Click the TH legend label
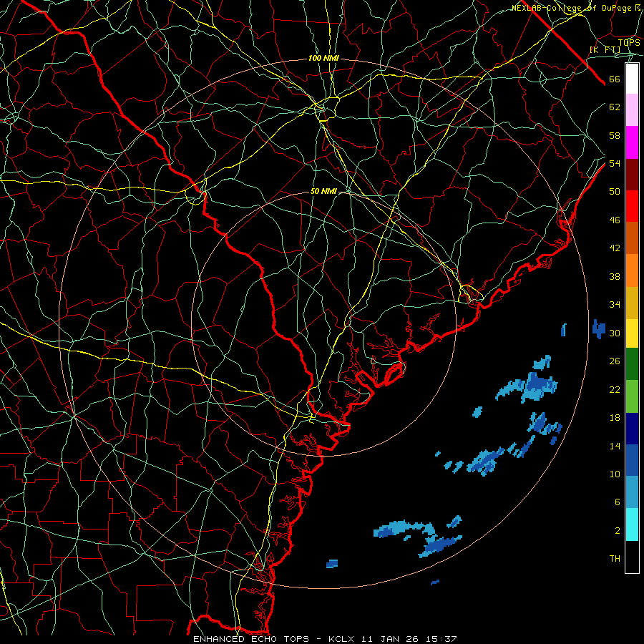This screenshot has height=644, width=644. click(615, 559)
